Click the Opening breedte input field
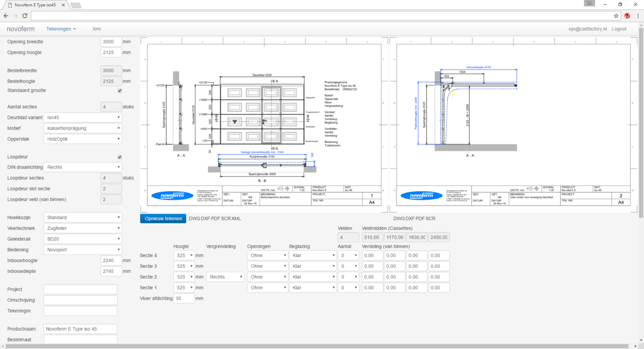Viewport: 644px width, 349px height. pos(111,41)
